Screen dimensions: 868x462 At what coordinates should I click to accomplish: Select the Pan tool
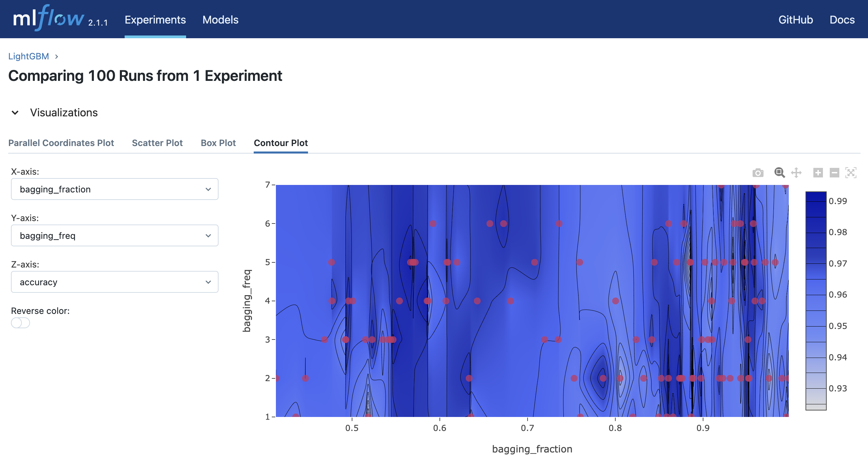796,173
